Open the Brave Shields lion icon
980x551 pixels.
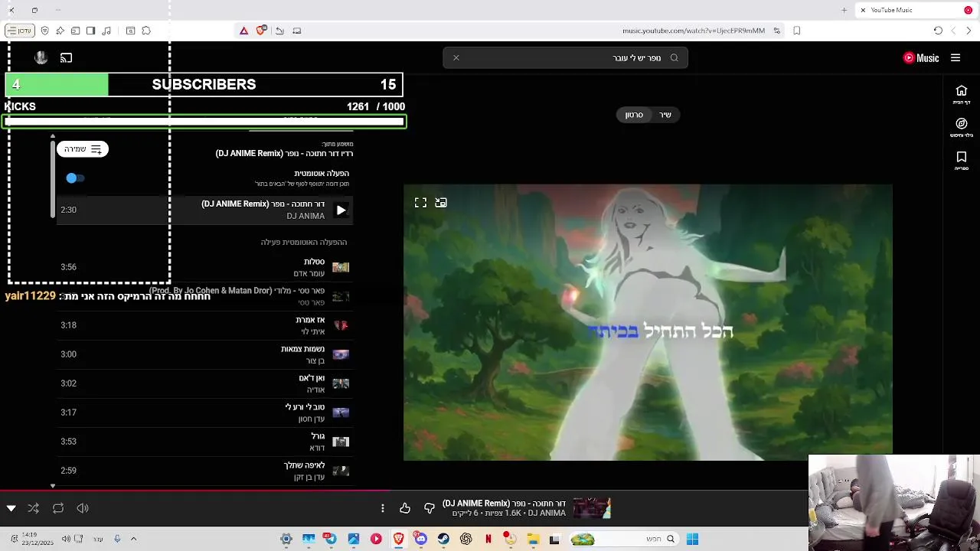(x=262, y=31)
